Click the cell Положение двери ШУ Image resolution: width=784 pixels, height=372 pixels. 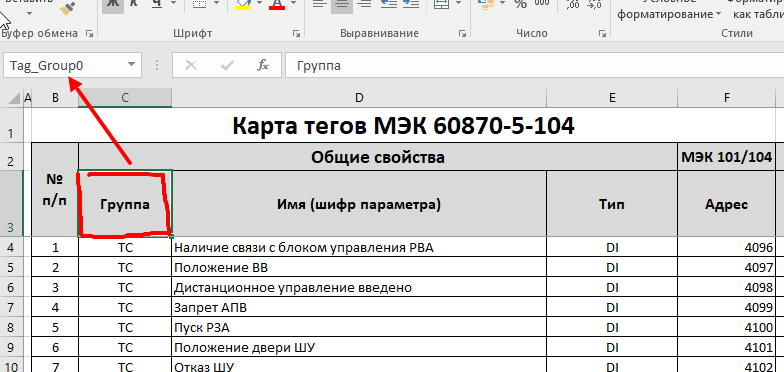pos(359,348)
